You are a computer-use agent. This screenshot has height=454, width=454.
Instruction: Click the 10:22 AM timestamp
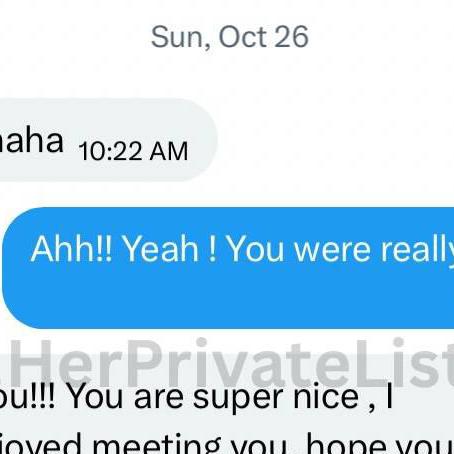(x=133, y=151)
